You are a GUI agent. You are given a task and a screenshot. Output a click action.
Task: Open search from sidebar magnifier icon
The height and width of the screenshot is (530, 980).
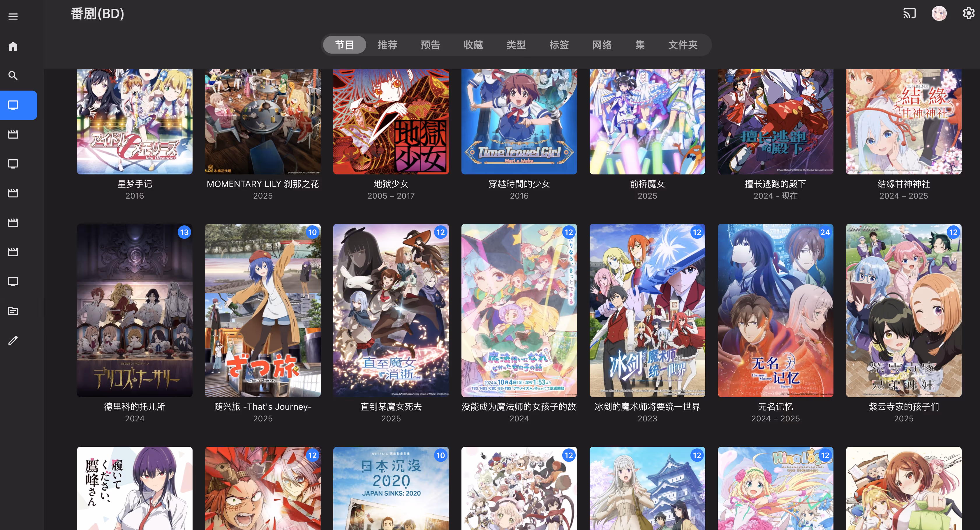pyautogui.click(x=13, y=76)
